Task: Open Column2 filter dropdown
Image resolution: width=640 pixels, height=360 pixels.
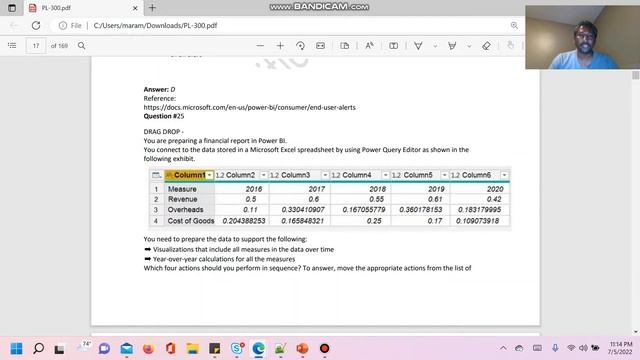Action: [264, 175]
